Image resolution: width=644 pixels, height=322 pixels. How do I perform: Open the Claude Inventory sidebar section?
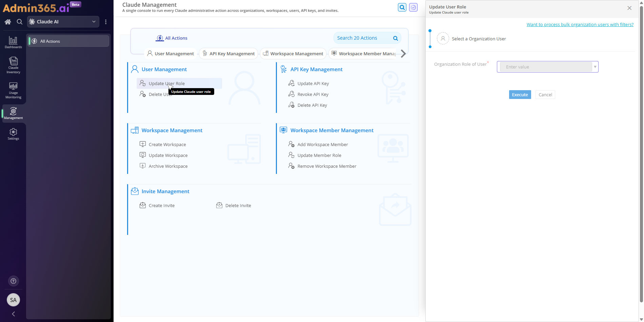[13, 65]
